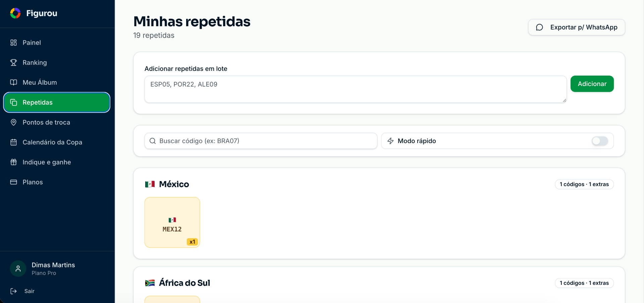
Task: Click the Planos credit card icon
Action: click(x=13, y=182)
